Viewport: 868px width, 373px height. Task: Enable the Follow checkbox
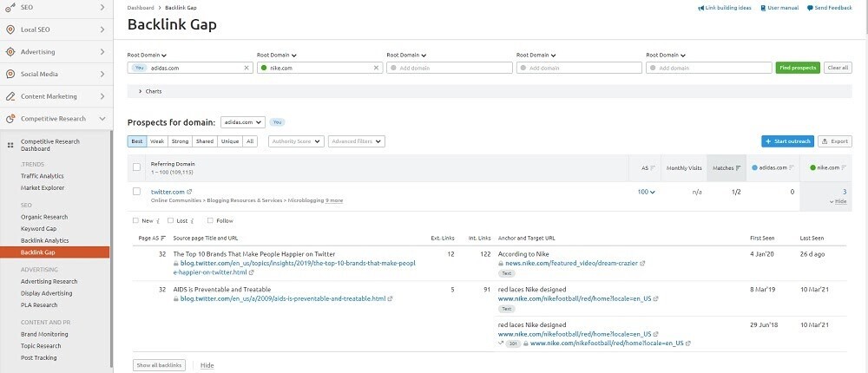pyautogui.click(x=210, y=221)
